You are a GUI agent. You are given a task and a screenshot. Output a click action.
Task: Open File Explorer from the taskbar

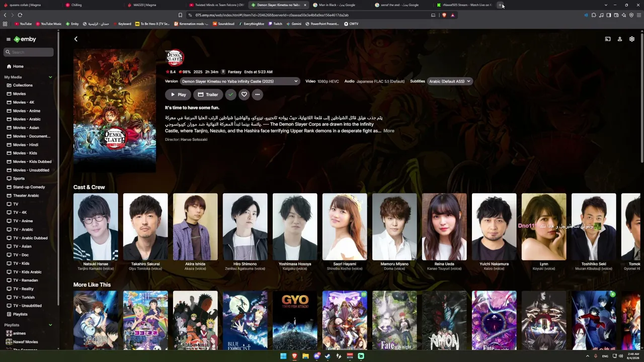305,356
